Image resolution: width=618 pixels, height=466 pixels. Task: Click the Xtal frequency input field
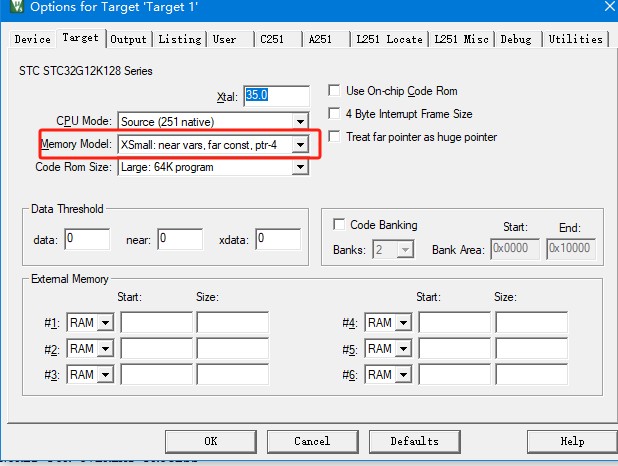[x=277, y=95]
